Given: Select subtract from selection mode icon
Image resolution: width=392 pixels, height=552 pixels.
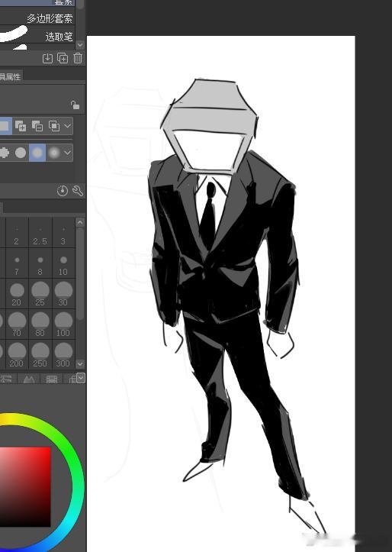Looking at the screenshot, I should click(37, 126).
